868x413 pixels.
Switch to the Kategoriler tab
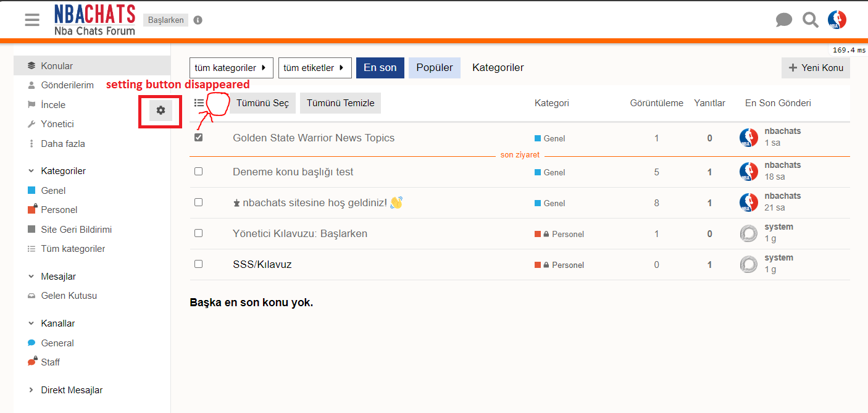click(498, 68)
